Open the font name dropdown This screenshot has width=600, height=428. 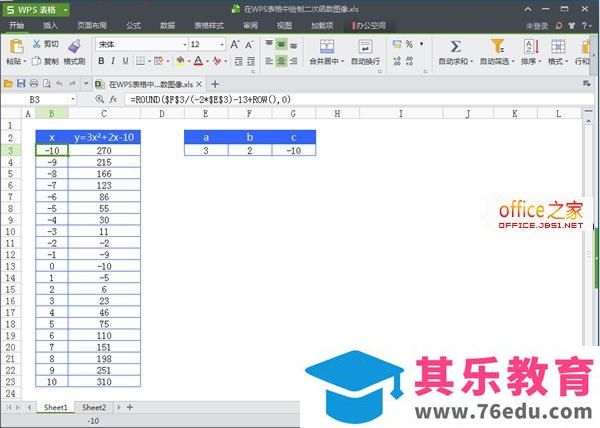click(185, 45)
